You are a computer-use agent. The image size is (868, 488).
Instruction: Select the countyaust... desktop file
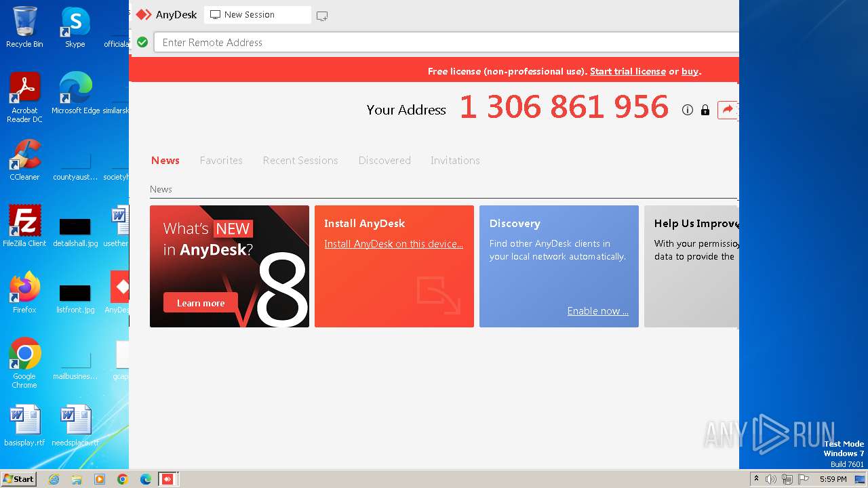pyautogui.click(x=75, y=165)
